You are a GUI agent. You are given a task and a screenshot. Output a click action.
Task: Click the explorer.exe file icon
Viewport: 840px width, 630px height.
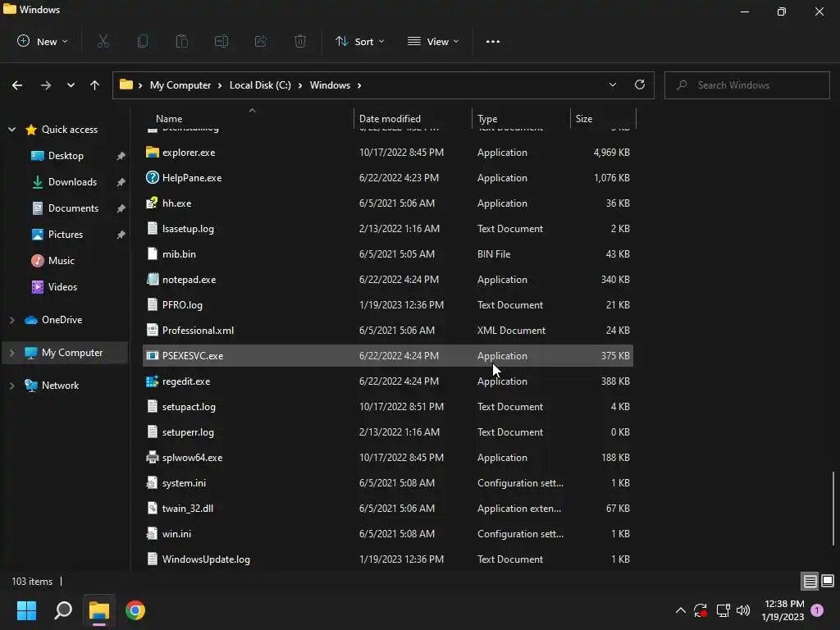click(153, 152)
